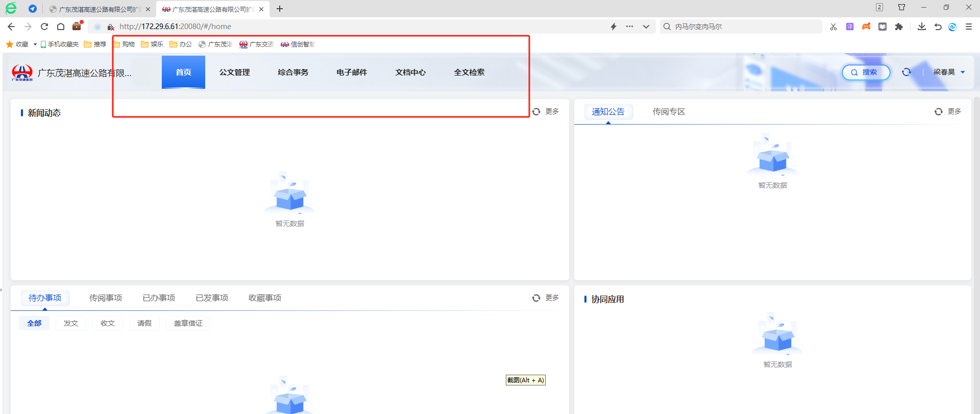Open the 购物 bookmark folder
980x414 pixels.
[124, 44]
